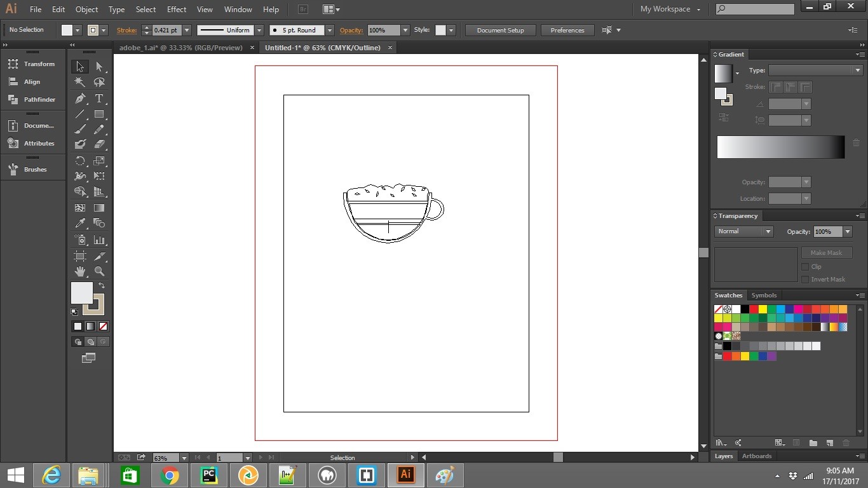The height and width of the screenshot is (488, 868).
Task: Reset to default fill and stroke
Action: [74, 312]
